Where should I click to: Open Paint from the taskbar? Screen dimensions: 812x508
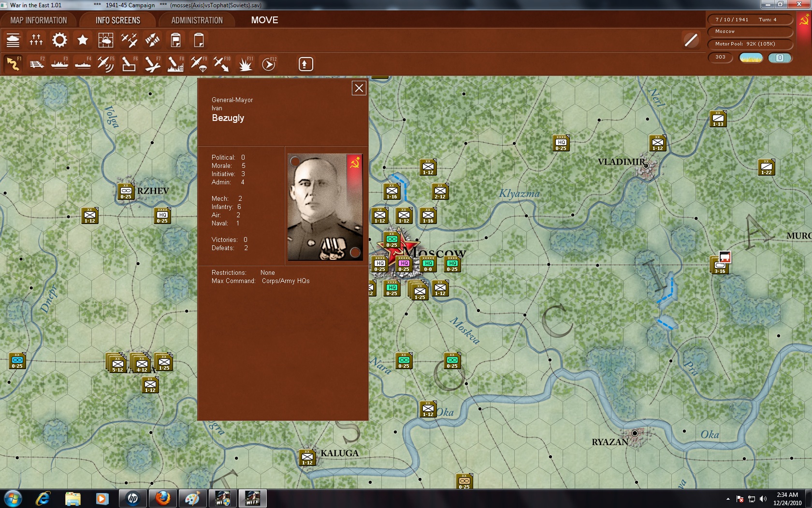click(x=192, y=498)
